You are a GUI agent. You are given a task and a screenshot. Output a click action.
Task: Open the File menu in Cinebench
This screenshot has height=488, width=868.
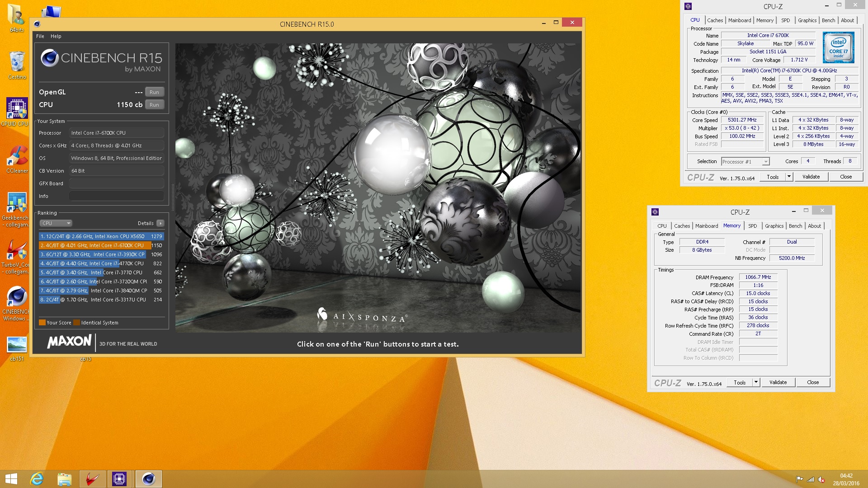point(40,36)
